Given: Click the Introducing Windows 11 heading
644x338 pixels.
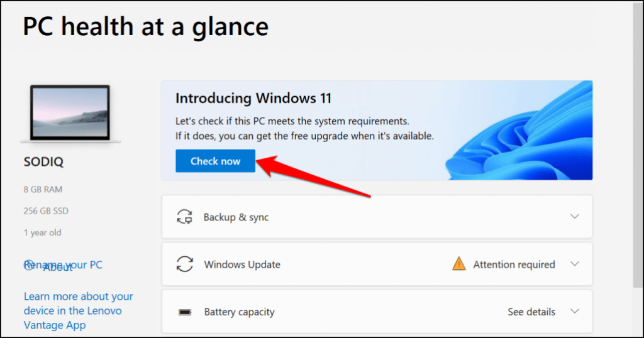Looking at the screenshot, I should tap(253, 98).
